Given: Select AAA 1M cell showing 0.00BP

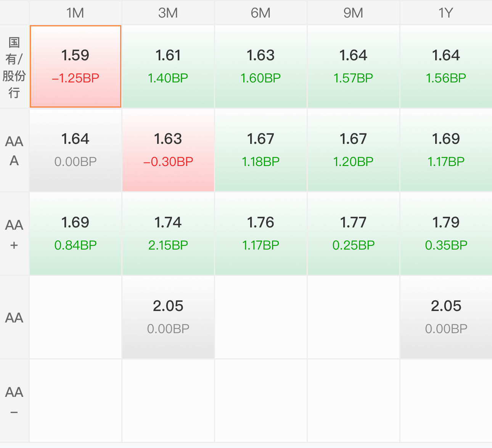Looking at the screenshot, I should point(76,150).
